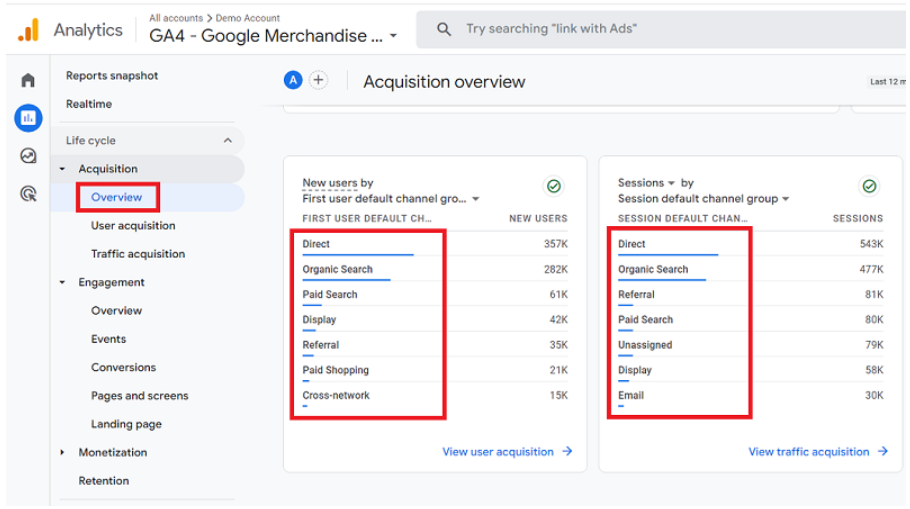The image size is (910, 509).
Task: Open Reports snapshot
Action: [112, 75]
